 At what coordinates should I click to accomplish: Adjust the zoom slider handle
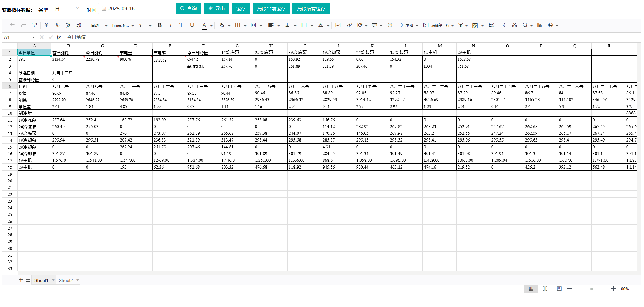pos(592,289)
